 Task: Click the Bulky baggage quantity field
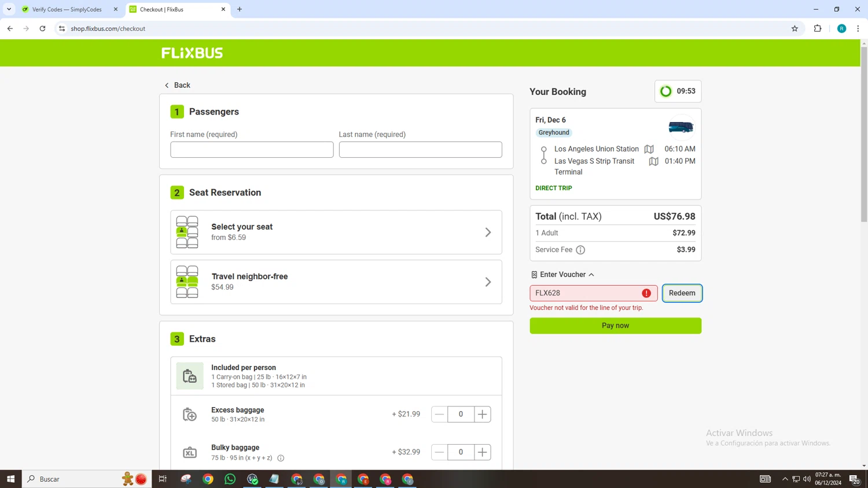pos(461,452)
